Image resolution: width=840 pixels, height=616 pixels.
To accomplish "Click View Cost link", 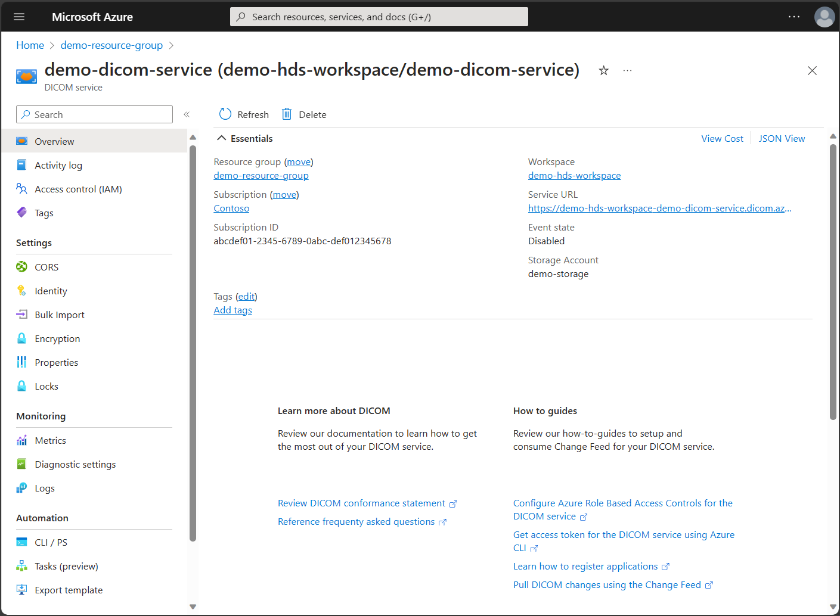I will 722,138.
